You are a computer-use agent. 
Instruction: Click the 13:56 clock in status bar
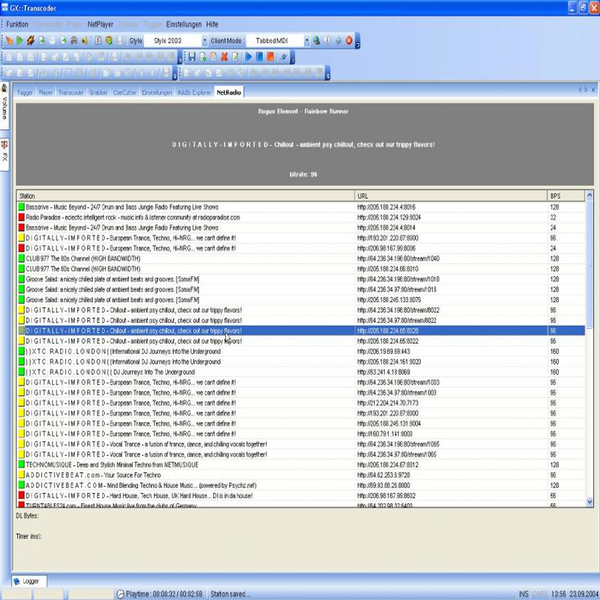pos(558,594)
